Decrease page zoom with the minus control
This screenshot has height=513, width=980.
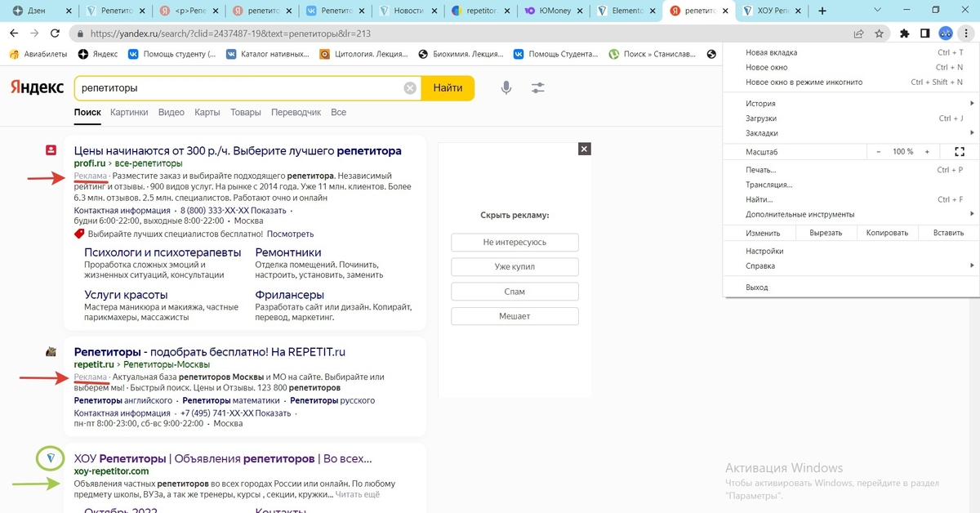[879, 152]
